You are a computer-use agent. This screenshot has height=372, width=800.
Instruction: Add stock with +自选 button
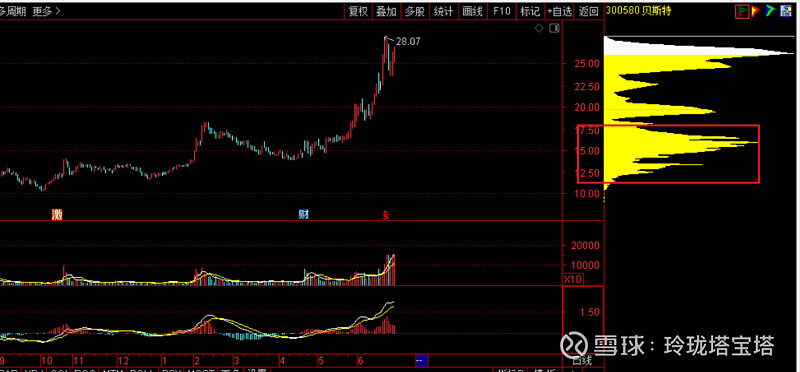(559, 11)
